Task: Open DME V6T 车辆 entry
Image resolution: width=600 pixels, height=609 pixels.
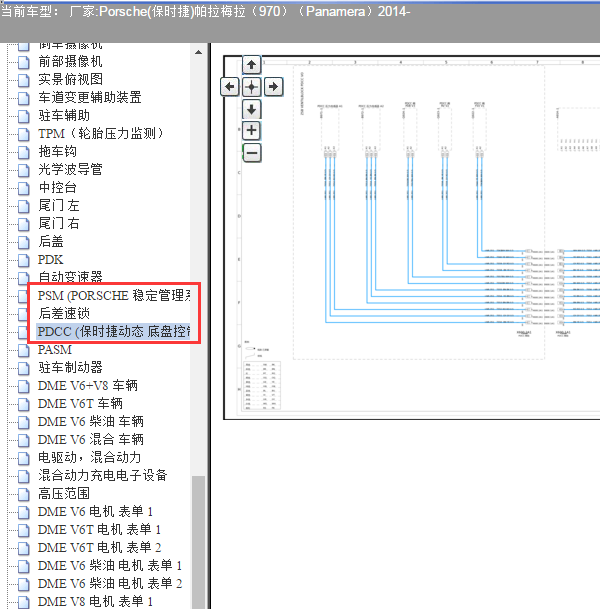Action: click(80, 404)
